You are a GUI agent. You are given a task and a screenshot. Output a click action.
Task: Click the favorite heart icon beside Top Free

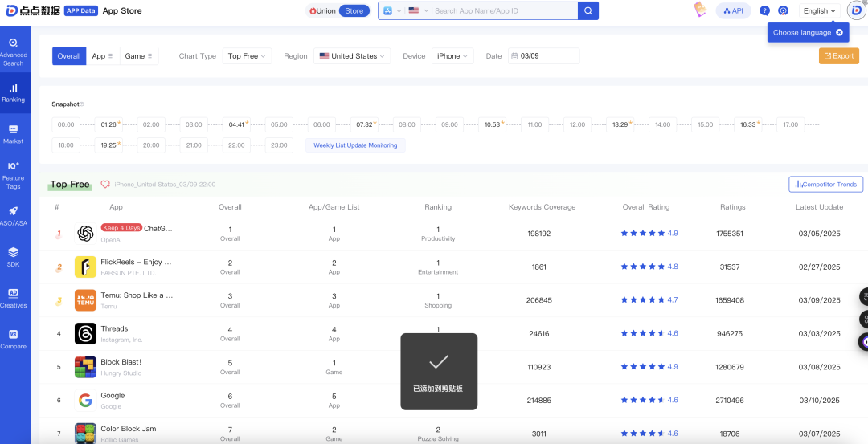coord(105,185)
